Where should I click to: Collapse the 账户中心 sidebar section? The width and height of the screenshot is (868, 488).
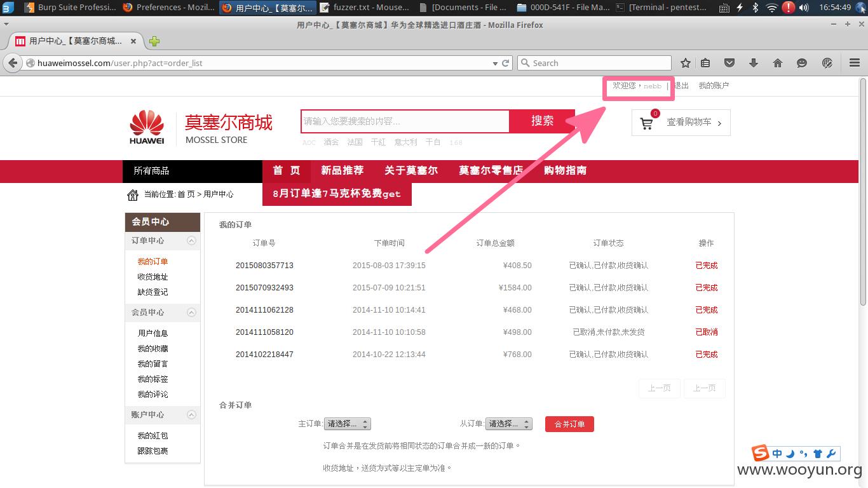pos(191,415)
